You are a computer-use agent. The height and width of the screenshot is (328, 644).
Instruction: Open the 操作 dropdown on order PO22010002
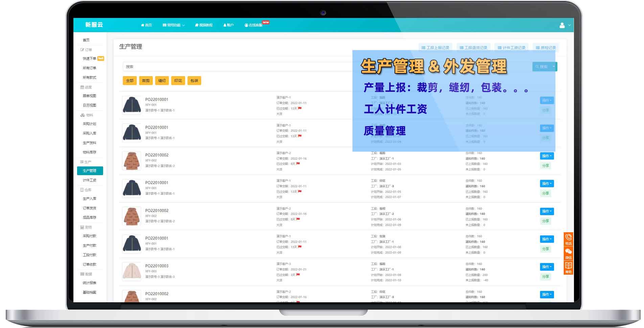546,156
